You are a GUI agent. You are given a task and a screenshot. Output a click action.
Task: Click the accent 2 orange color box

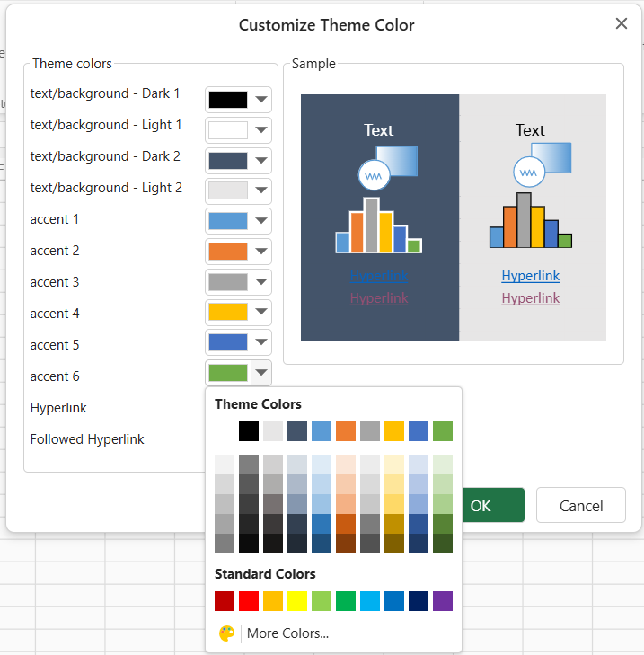(x=228, y=252)
